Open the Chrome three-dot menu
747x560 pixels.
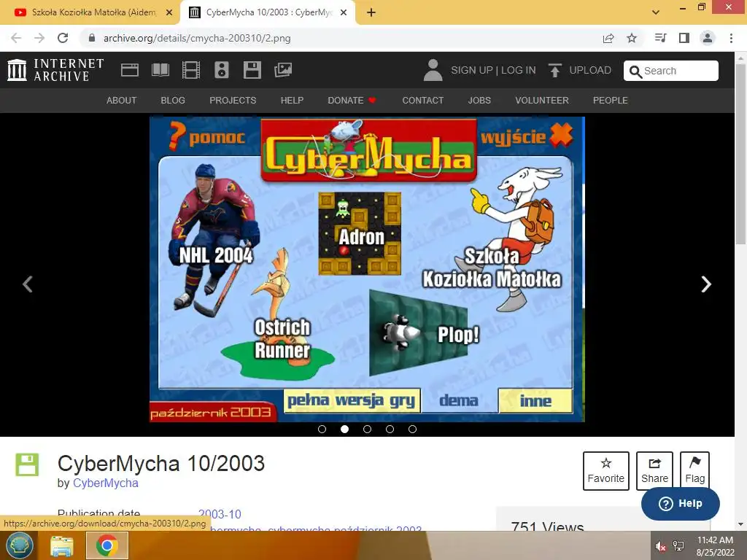(x=731, y=38)
